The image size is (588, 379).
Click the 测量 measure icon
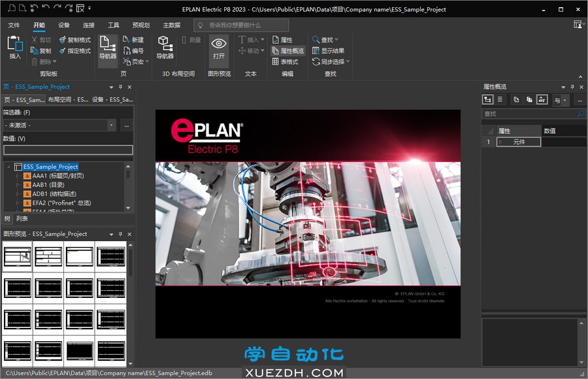[x=184, y=40]
